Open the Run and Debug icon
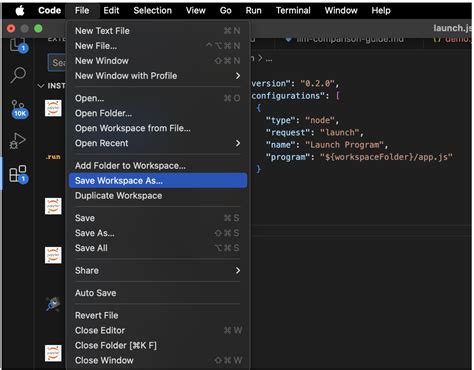 point(17,141)
